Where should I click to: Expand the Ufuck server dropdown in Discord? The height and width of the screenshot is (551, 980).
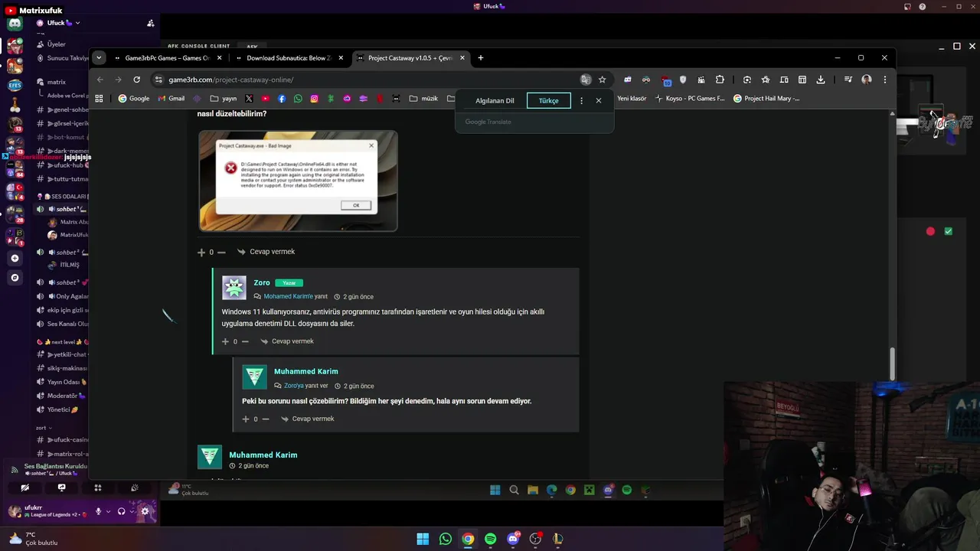coord(77,23)
